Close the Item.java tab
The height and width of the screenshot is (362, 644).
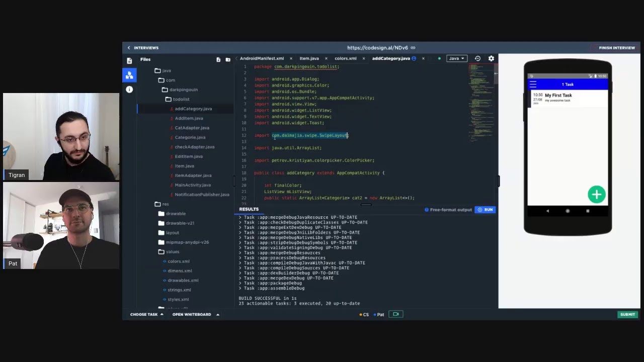pyautogui.click(x=326, y=58)
